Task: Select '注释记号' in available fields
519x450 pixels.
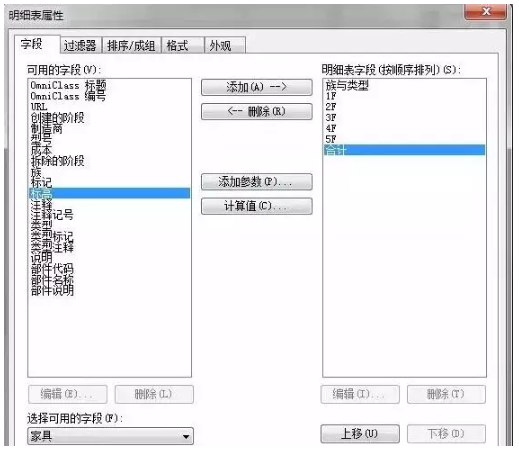Action: tap(109, 215)
